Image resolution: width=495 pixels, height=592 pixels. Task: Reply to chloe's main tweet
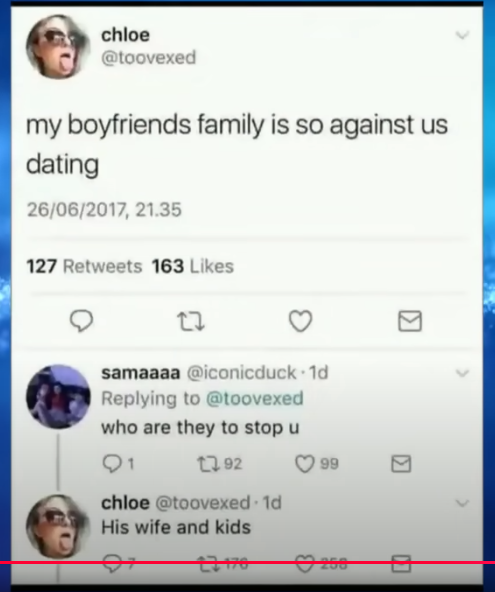coord(82,321)
